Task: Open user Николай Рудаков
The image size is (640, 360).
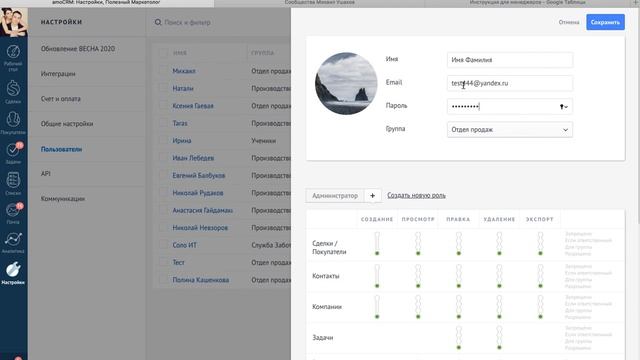Action: [x=198, y=193]
